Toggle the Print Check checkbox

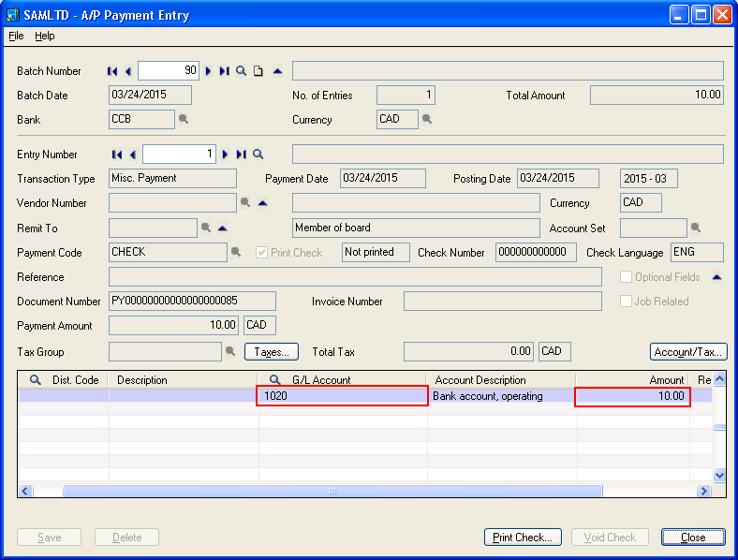coord(261,253)
